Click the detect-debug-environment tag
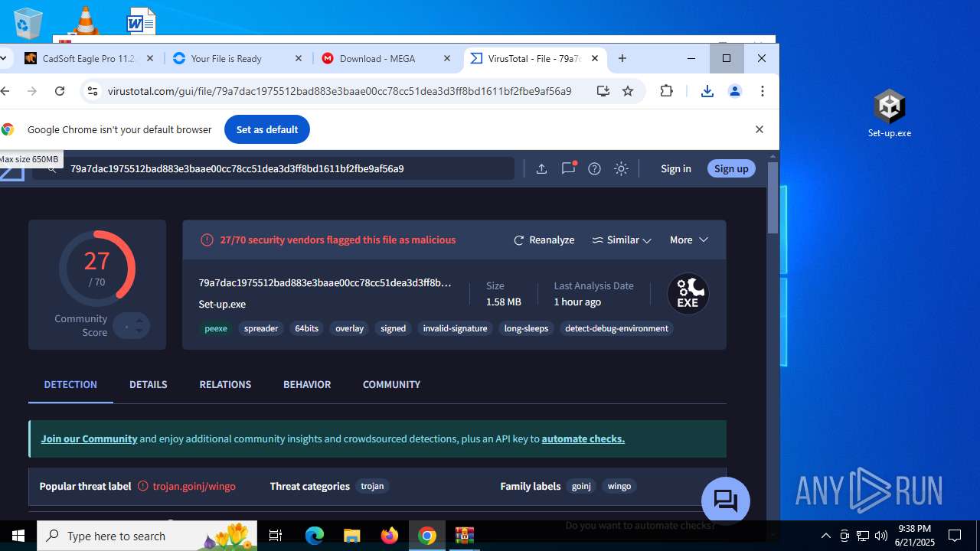980x551 pixels. click(616, 328)
